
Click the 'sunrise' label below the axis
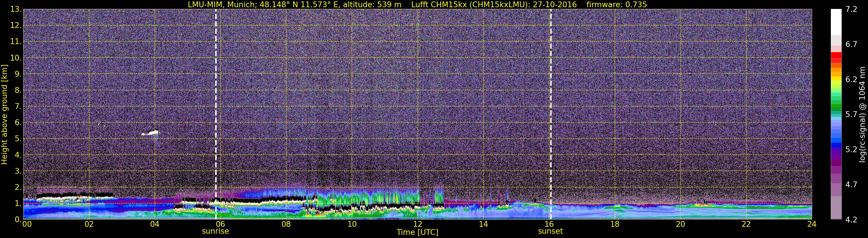(215, 231)
